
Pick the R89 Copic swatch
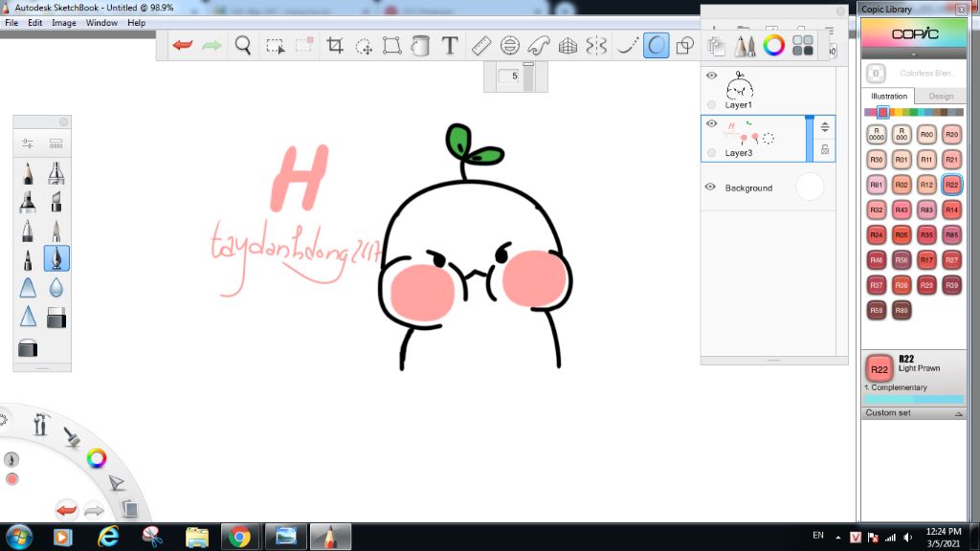click(902, 310)
